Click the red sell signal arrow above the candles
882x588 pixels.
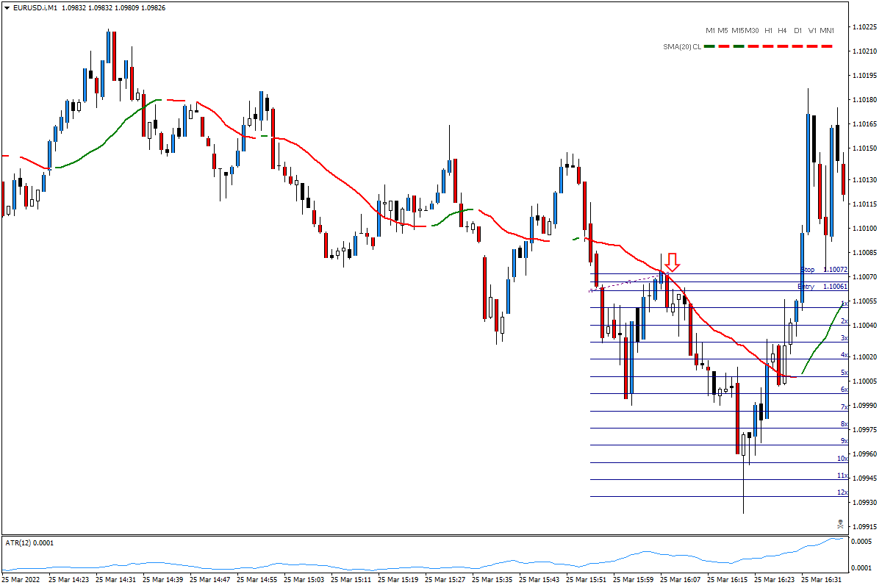point(673,262)
